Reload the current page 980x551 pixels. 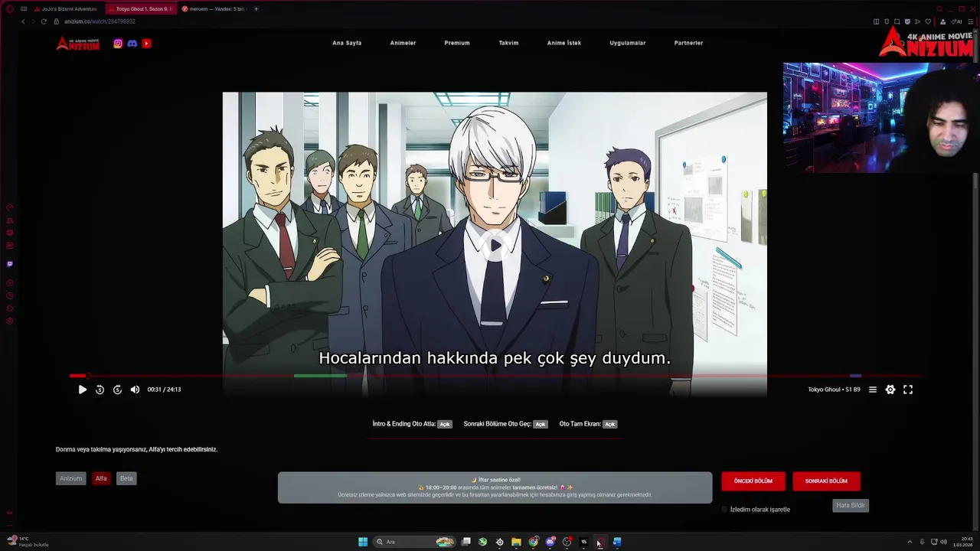click(44, 21)
